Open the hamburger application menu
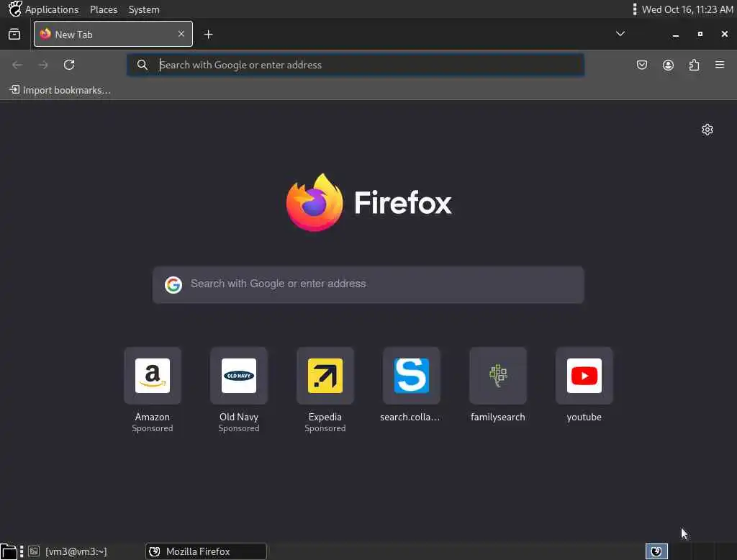737x560 pixels. tap(720, 64)
